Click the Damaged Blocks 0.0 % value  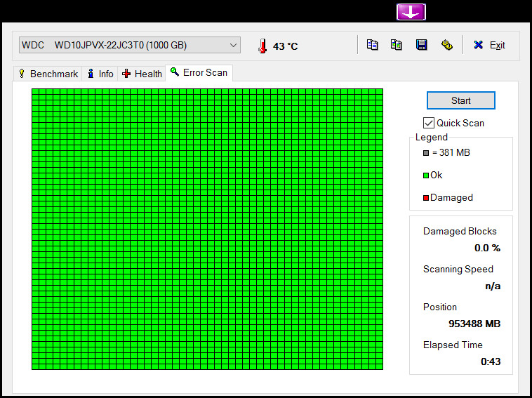487,248
